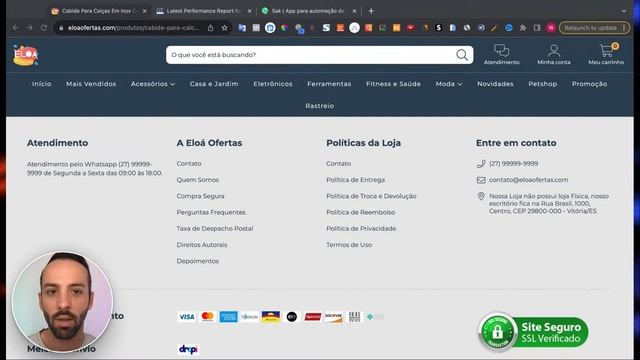The height and width of the screenshot is (360, 640).
Task: Click Contato under Políticas da Loja
Action: (x=338, y=164)
